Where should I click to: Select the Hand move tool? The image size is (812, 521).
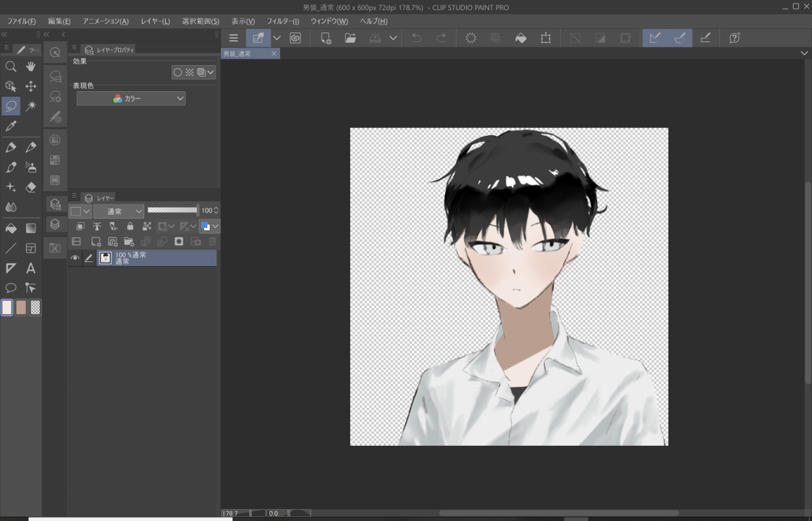click(x=31, y=67)
